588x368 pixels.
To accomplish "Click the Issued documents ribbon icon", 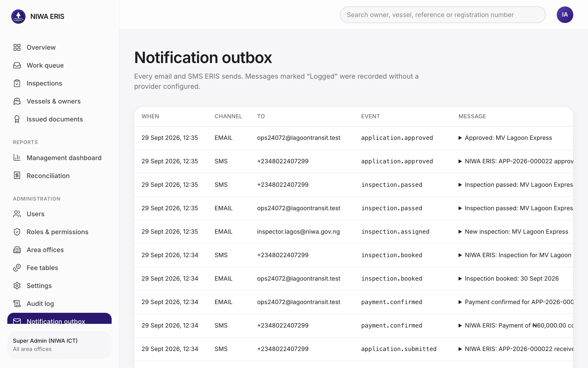I will click(17, 119).
